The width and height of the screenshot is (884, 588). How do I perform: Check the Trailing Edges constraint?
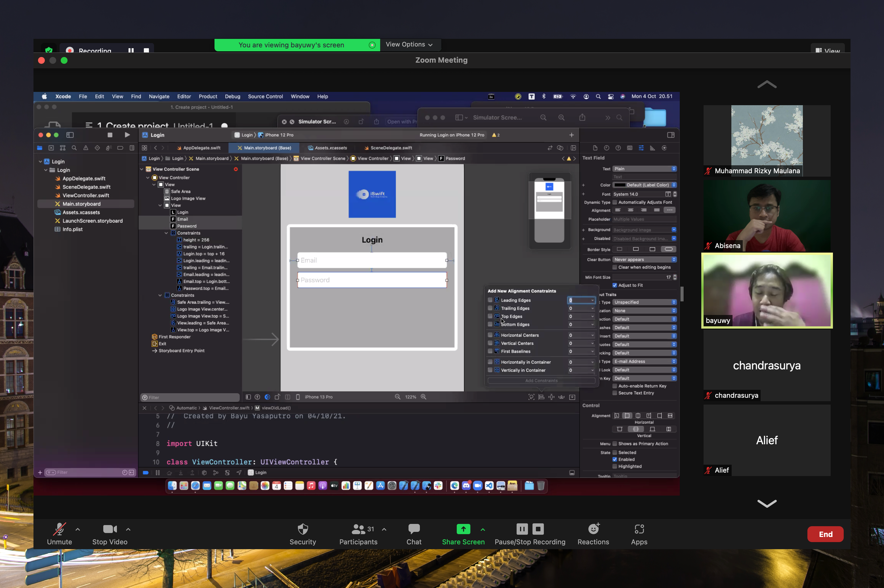pos(490,308)
